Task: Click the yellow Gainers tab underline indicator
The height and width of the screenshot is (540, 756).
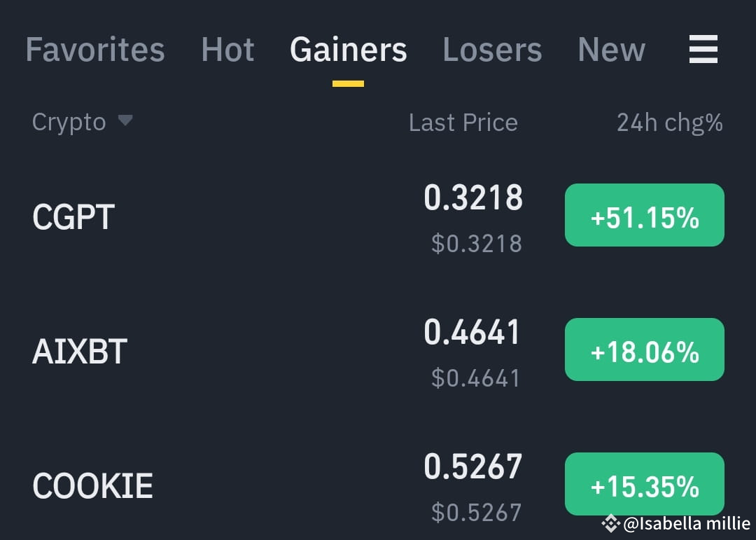Action: click(x=348, y=81)
